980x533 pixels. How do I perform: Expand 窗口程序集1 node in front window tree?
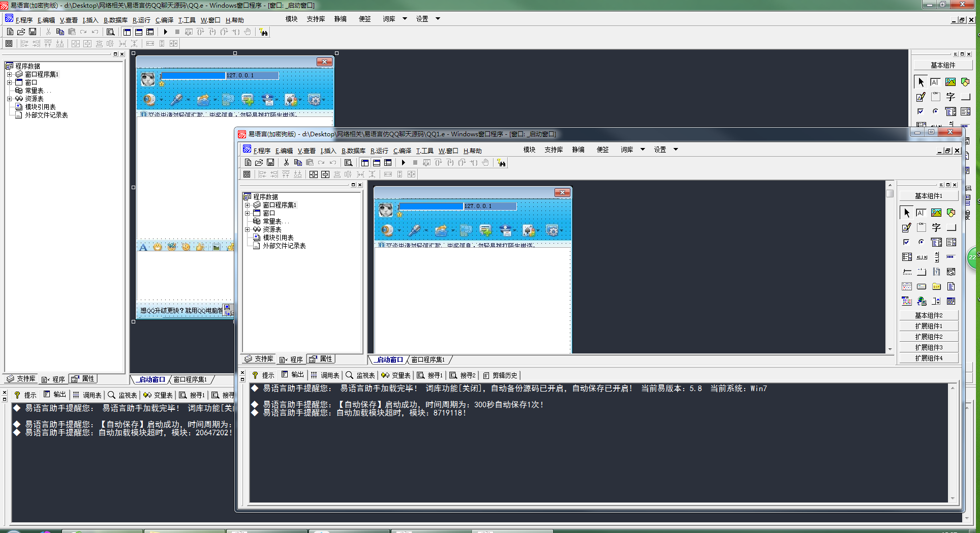(248, 205)
